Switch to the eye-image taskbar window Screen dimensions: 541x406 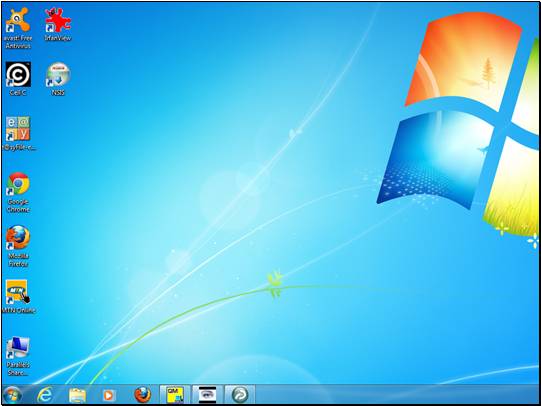[207, 395]
